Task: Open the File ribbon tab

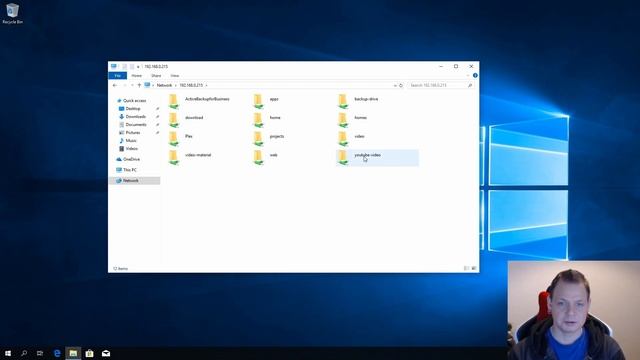Action: pos(118,76)
